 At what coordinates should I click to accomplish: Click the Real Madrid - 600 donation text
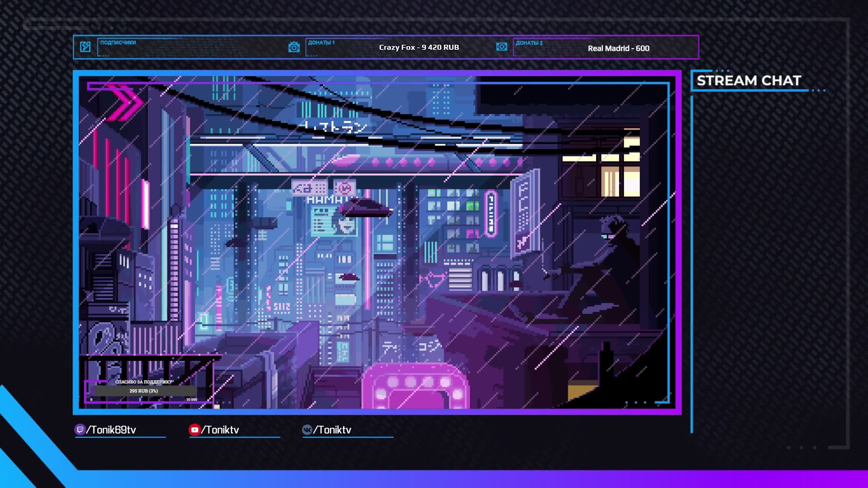coord(618,48)
